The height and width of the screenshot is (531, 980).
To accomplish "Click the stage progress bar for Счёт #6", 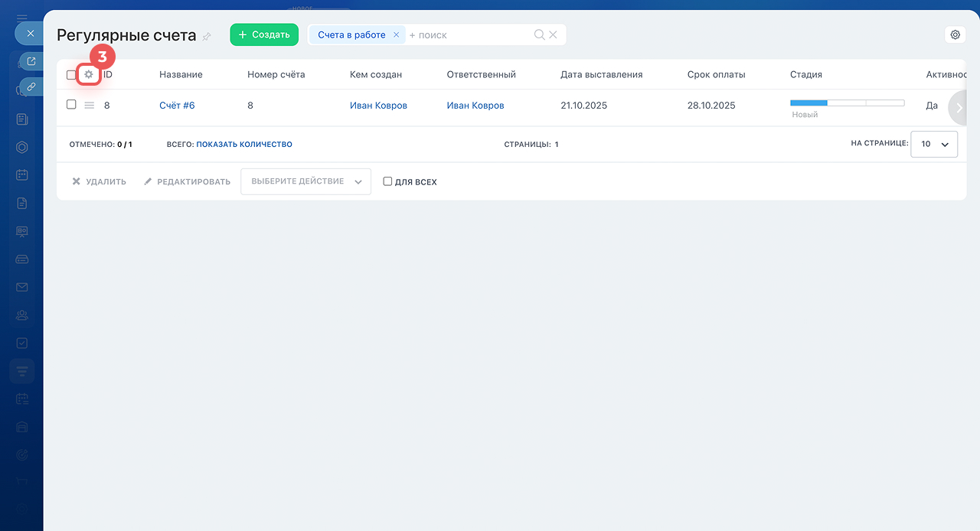I will (x=847, y=103).
